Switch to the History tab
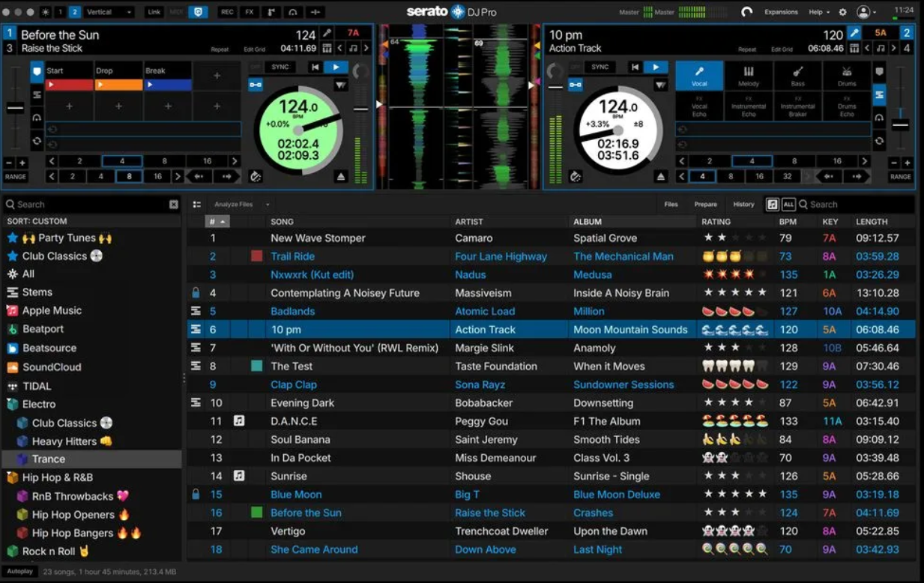This screenshot has height=583, width=924. click(743, 205)
